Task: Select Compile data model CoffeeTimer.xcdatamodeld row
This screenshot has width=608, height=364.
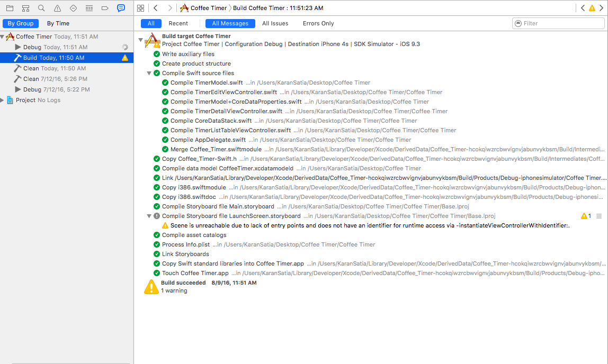Action: tap(371, 168)
